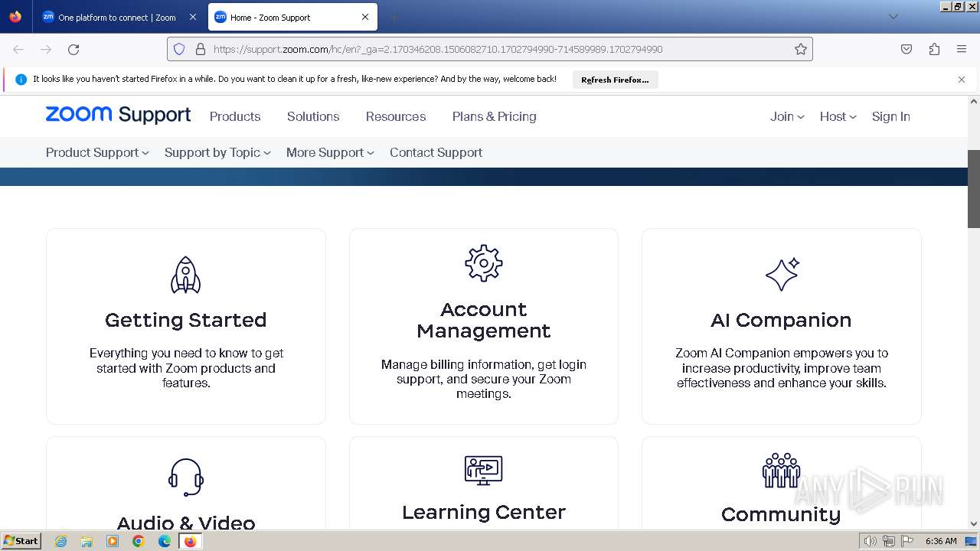Open the AI Companion heading link
This screenshot has height=551, width=980.
781,320
